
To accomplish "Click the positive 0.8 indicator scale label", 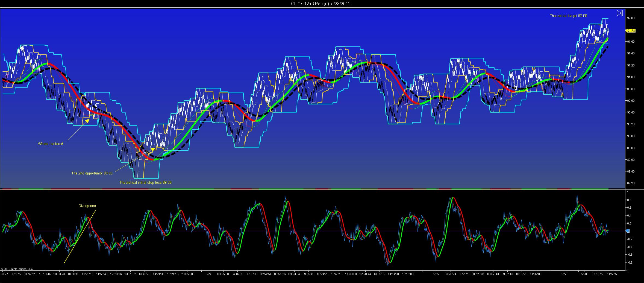I will (x=630, y=200).
